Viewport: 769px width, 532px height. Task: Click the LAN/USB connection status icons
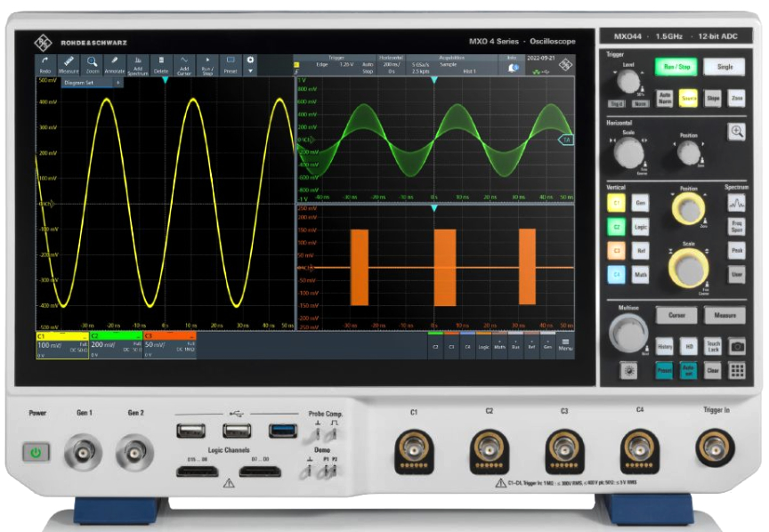pyautogui.click(x=540, y=71)
